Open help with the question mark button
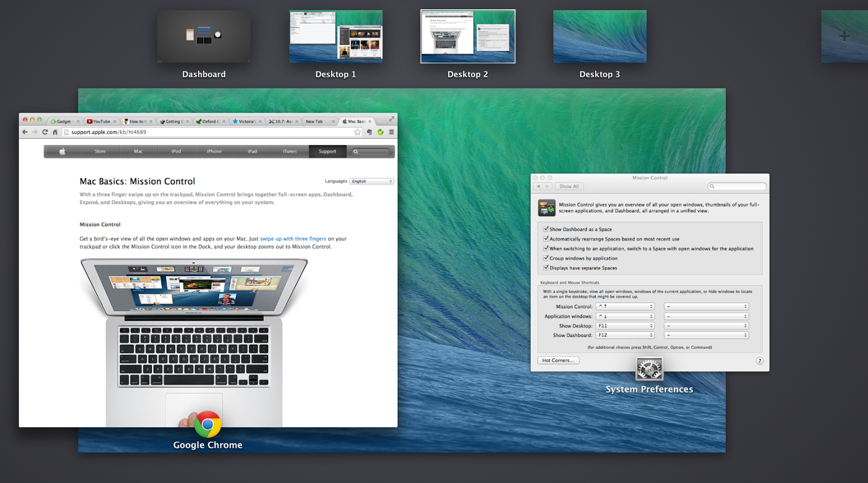 (759, 360)
